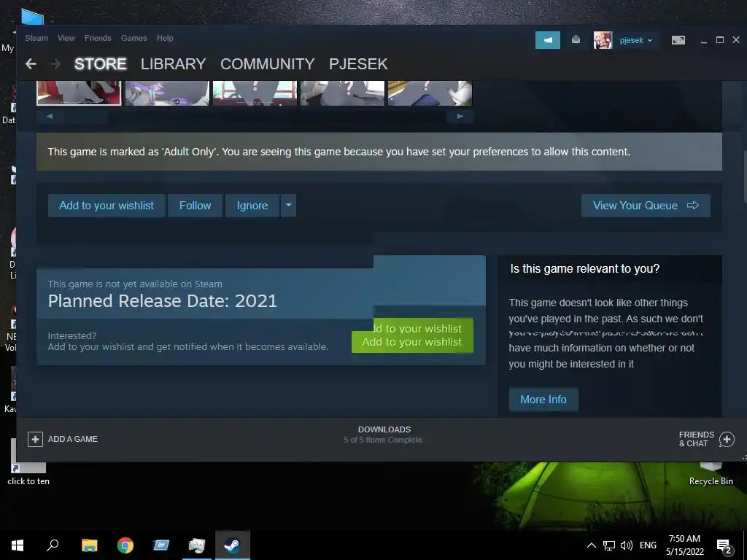Open Windows search from taskbar
Viewport: 747px width, 560px height.
click(x=53, y=545)
